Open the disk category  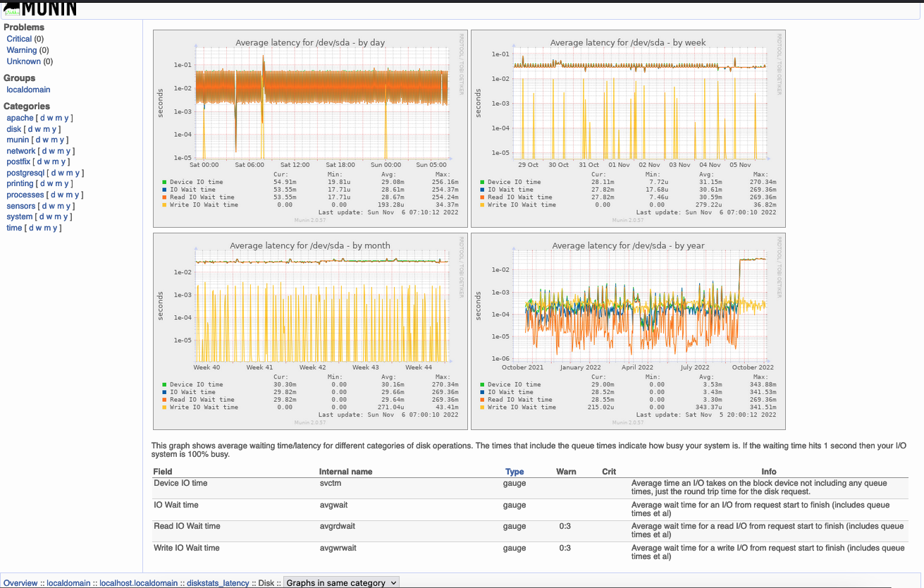pos(13,130)
